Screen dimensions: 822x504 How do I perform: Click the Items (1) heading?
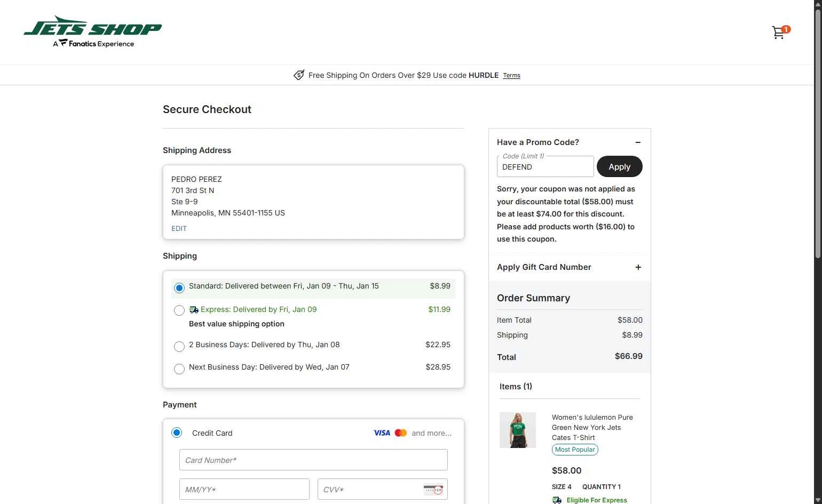[516, 387]
